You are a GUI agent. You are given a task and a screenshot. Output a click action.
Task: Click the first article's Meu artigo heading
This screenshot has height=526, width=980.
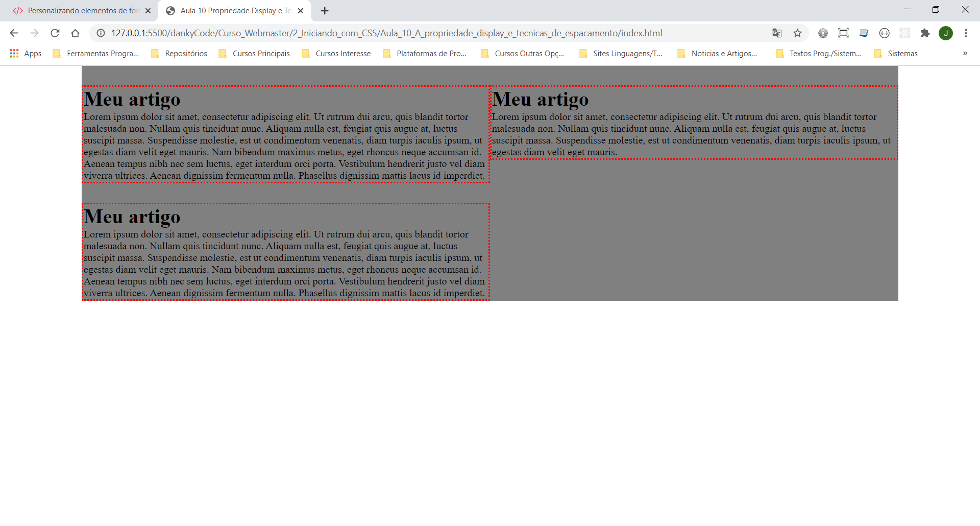tap(132, 99)
